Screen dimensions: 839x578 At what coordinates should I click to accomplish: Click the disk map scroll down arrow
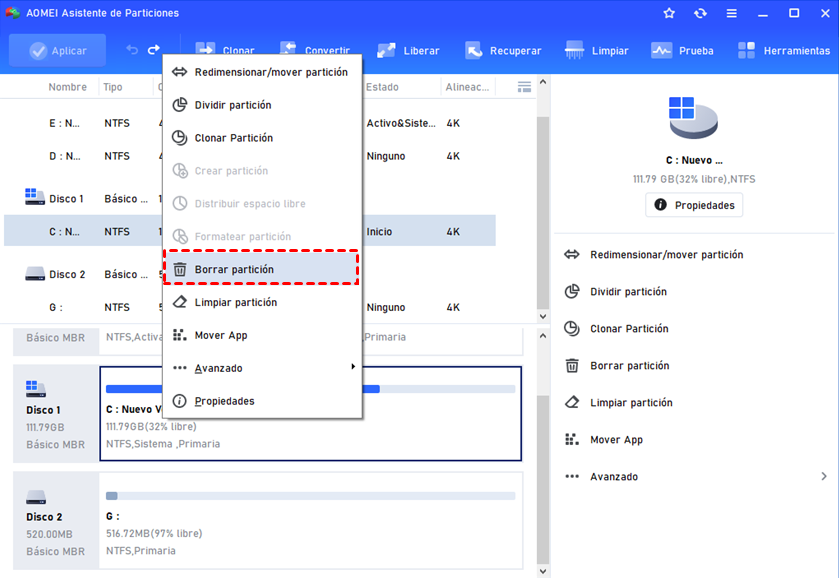[x=543, y=571]
